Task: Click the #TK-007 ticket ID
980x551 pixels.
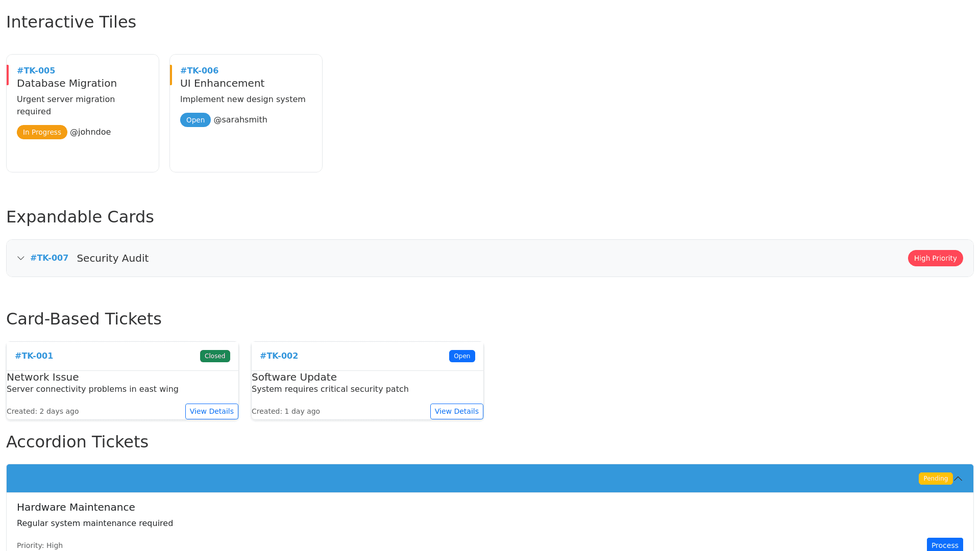Action: [49, 258]
